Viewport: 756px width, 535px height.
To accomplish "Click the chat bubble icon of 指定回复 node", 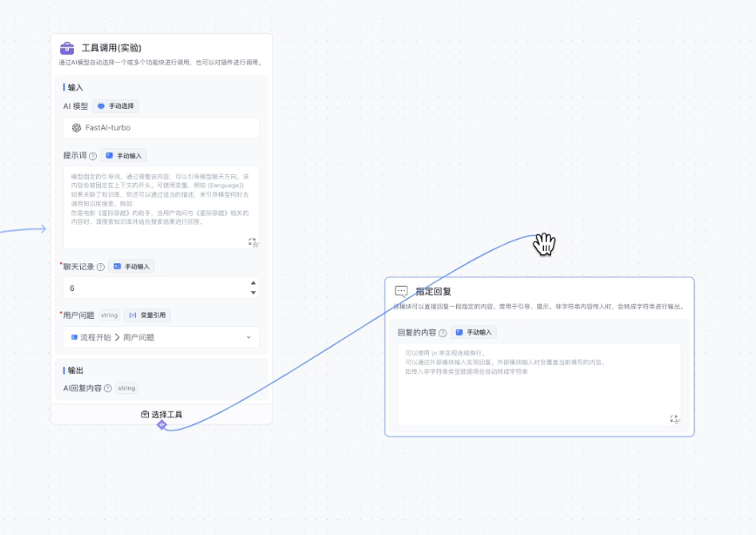I will (401, 291).
